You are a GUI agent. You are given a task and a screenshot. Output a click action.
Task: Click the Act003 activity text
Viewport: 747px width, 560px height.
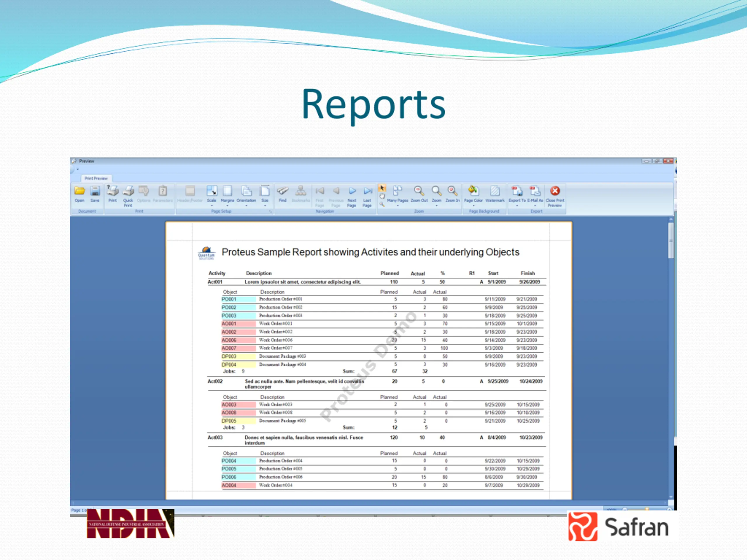click(x=215, y=437)
